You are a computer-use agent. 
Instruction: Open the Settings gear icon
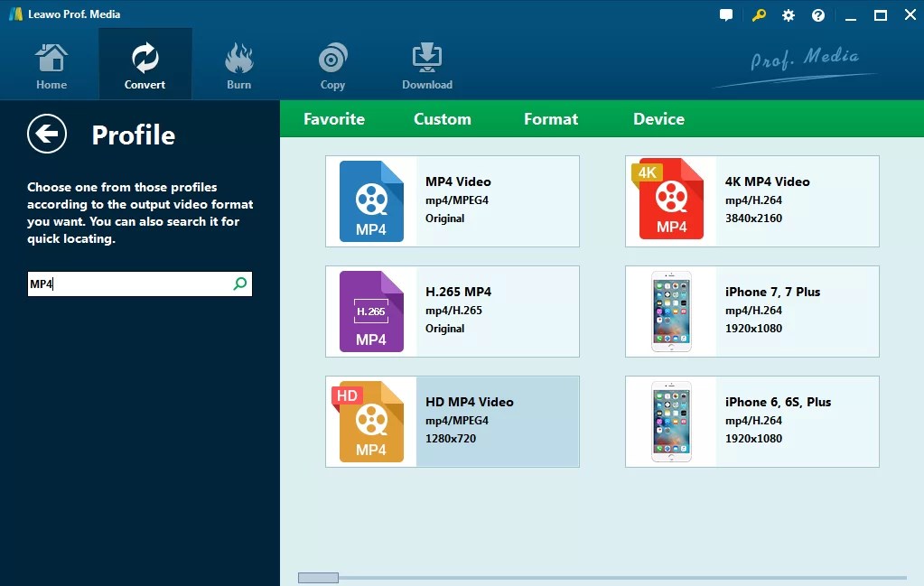(x=788, y=14)
